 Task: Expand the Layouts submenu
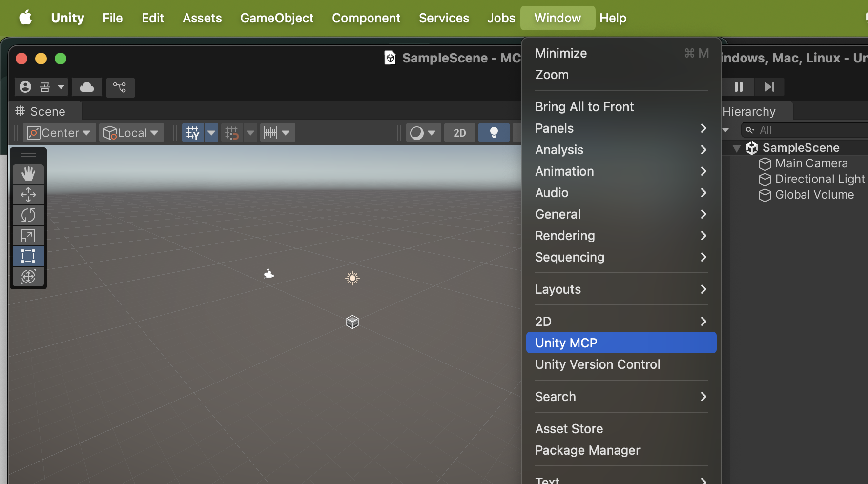[x=621, y=289]
